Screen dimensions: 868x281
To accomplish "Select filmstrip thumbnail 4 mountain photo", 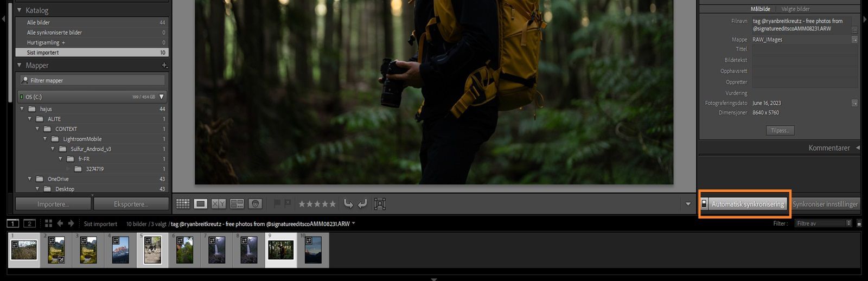I will pos(120,250).
